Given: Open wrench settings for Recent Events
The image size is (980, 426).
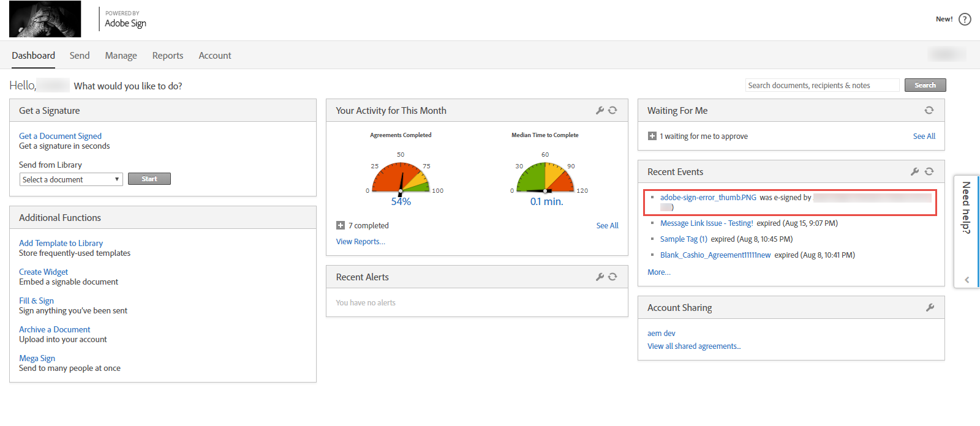Looking at the screenshot, I should click(914, 171).
